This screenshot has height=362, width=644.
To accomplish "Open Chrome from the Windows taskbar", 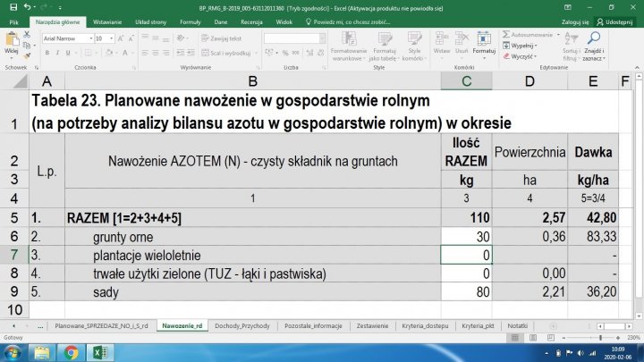I will [71, 353].
